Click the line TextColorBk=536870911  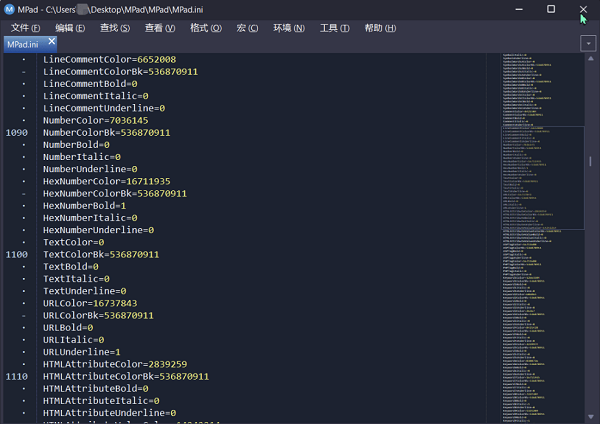coord(101,254)
